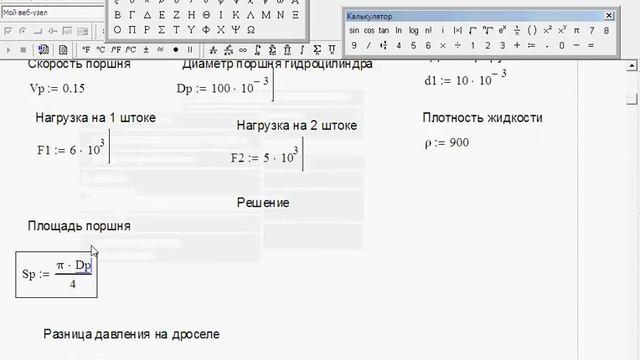Insert Greek letter Ψ (Psi)

tap(236, 30)
